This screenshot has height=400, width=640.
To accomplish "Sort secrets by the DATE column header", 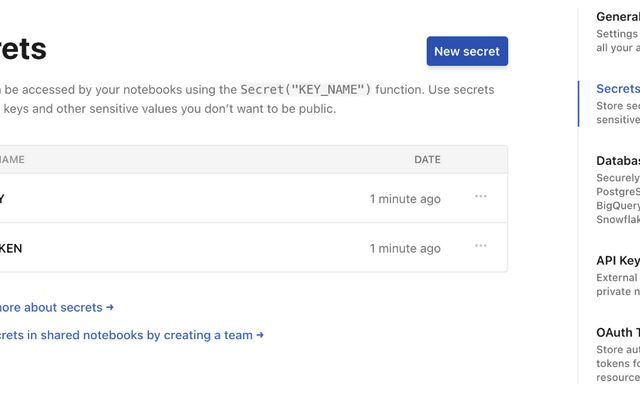I will pyautogui.click(x=427, y=160).
